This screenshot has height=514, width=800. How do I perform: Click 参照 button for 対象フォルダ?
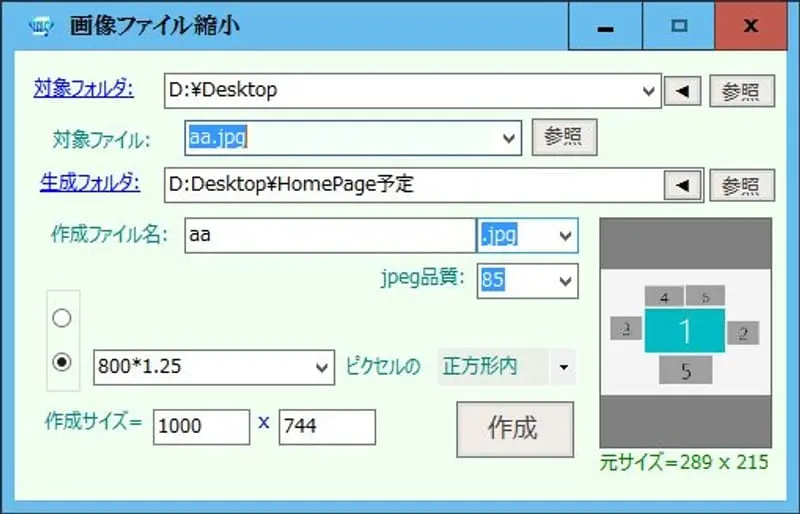tap(742, 91)
